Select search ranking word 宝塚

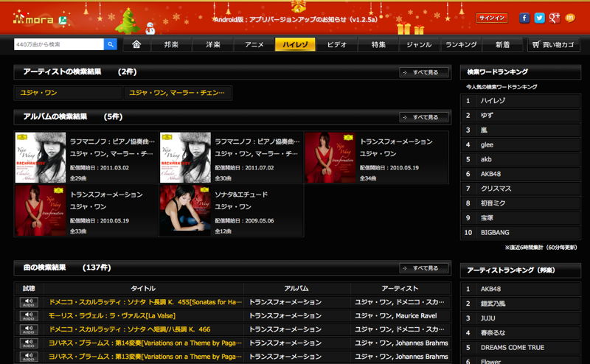(x=487, y=218)
